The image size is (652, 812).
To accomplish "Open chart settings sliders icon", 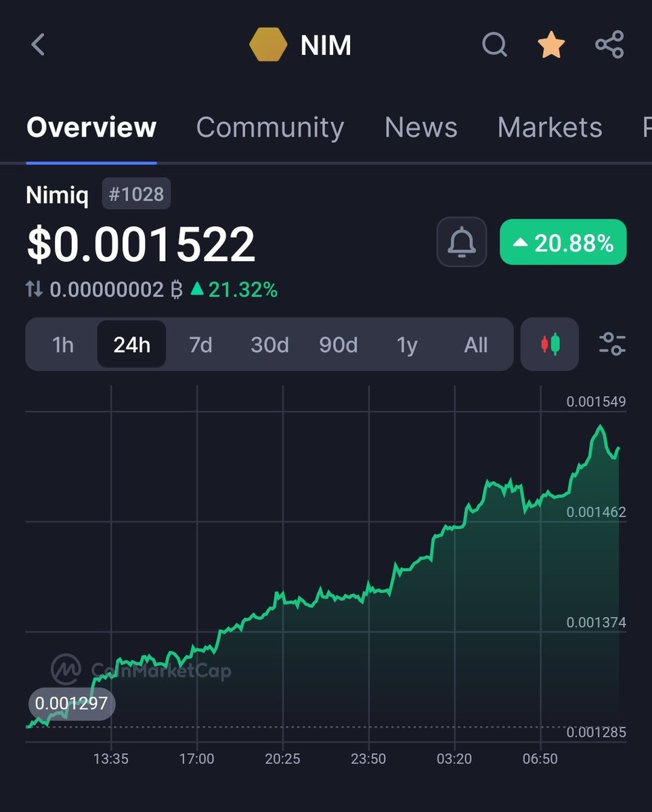I will tap(612, 344).
